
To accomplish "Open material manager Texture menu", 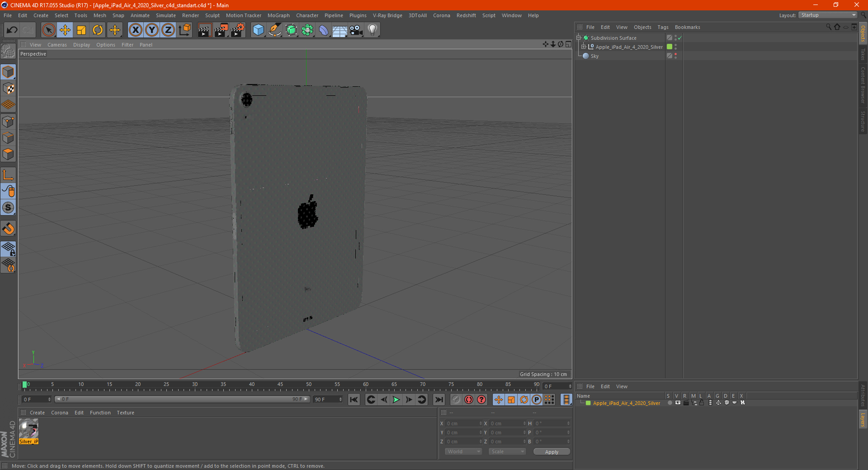I will pos(125,413).
